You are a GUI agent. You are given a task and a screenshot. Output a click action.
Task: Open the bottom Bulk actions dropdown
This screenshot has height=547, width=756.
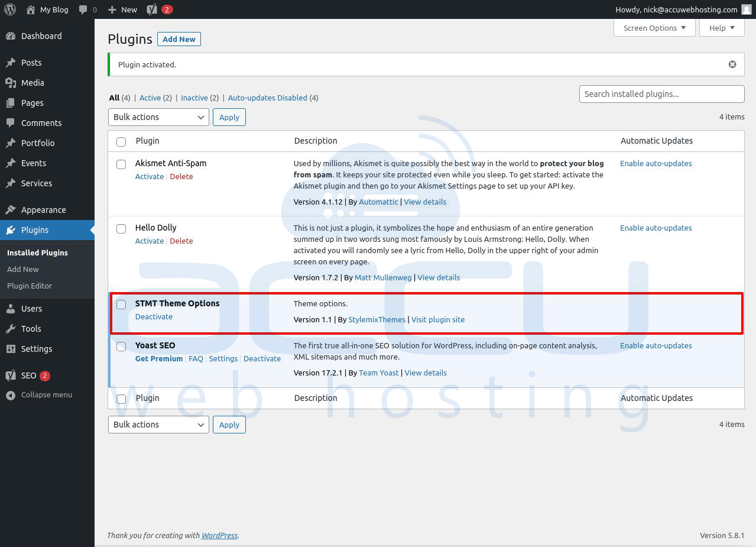pos(158,425)
